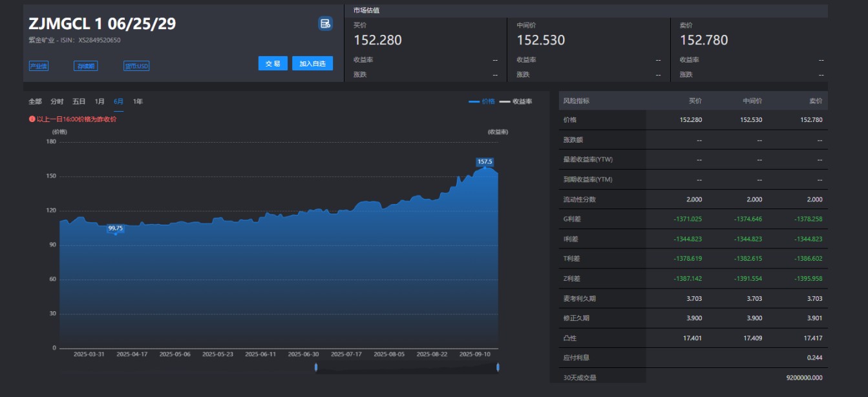Click the 价格 row label in risk table

570,120
